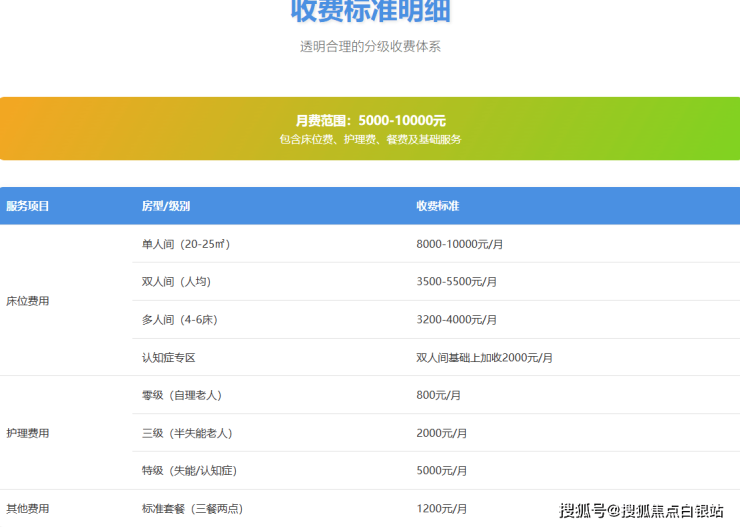Viewport: 740px width, 527px height.
Task: Select the 双人间（人均） row label
Action: pyautogui.click(x=176, y=282)
